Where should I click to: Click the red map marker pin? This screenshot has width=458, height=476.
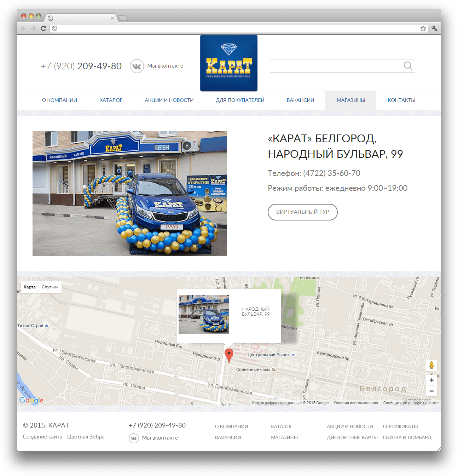(229, 356)
